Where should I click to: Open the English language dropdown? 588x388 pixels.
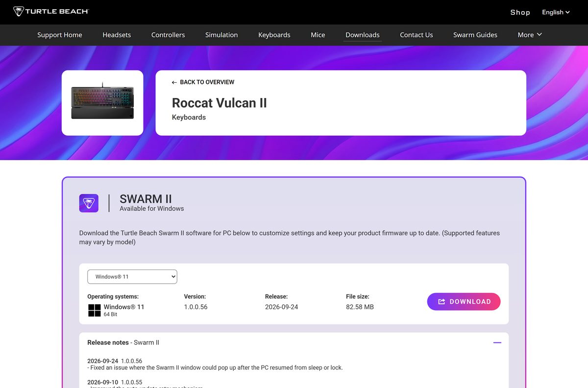[556, 12]
